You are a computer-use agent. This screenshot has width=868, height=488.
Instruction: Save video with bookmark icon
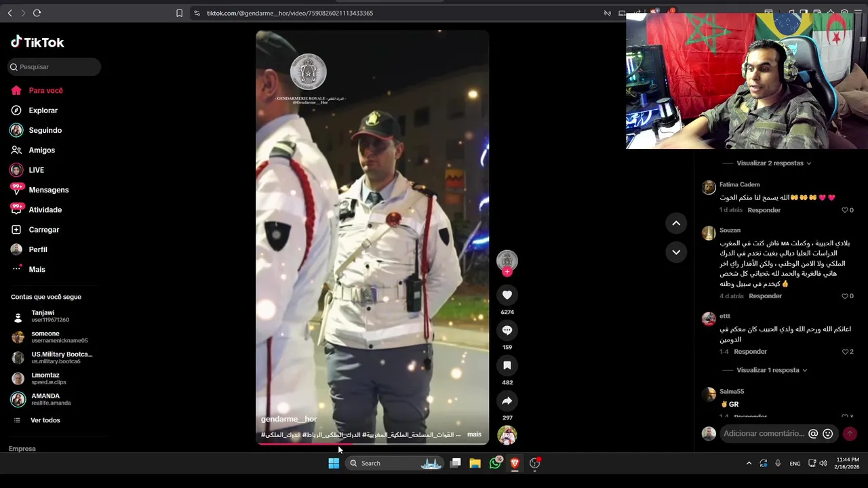coord(507,365)
